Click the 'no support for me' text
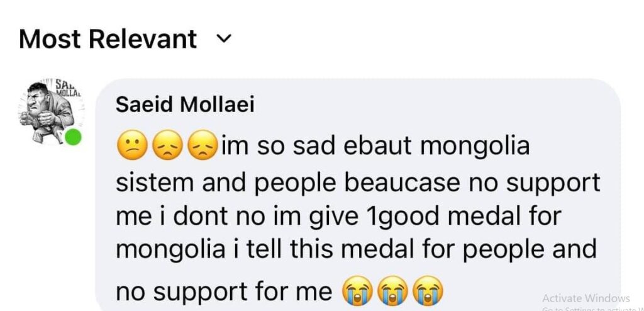The image size is (644, 311). pos(223,291)
